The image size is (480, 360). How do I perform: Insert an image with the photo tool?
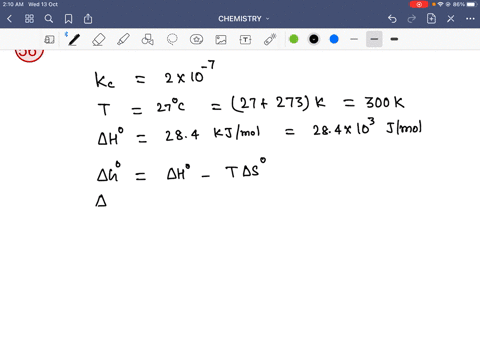(221, 39)
